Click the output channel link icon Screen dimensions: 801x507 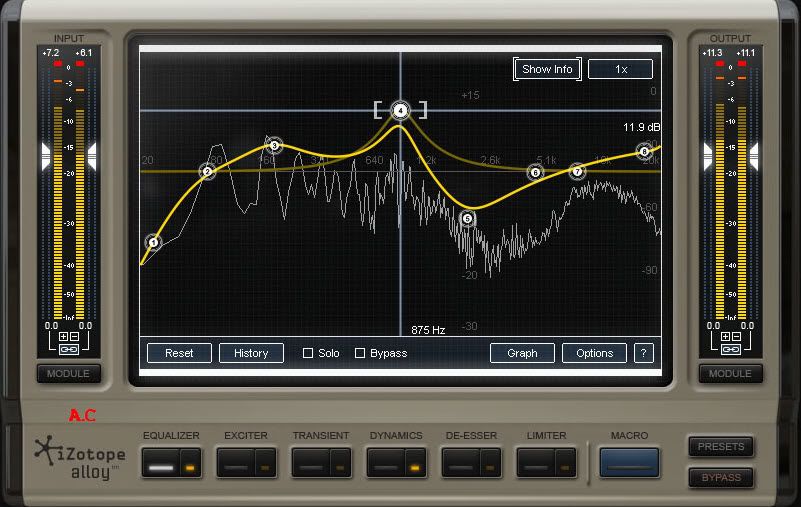pyautogui.click(x=731, y=349)
